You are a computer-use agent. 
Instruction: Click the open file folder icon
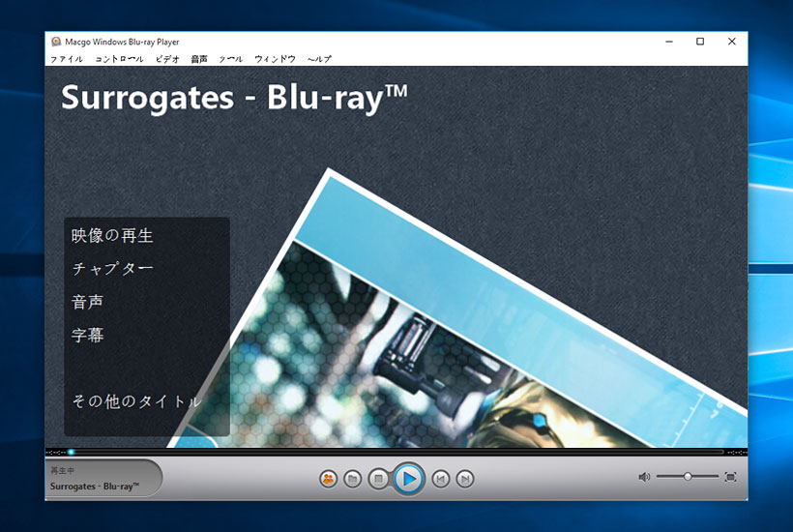point(353,478)
